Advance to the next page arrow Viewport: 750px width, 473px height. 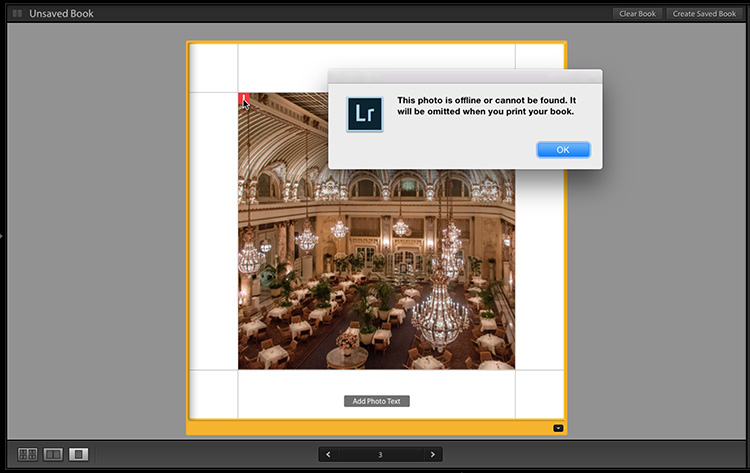(432, 454)
